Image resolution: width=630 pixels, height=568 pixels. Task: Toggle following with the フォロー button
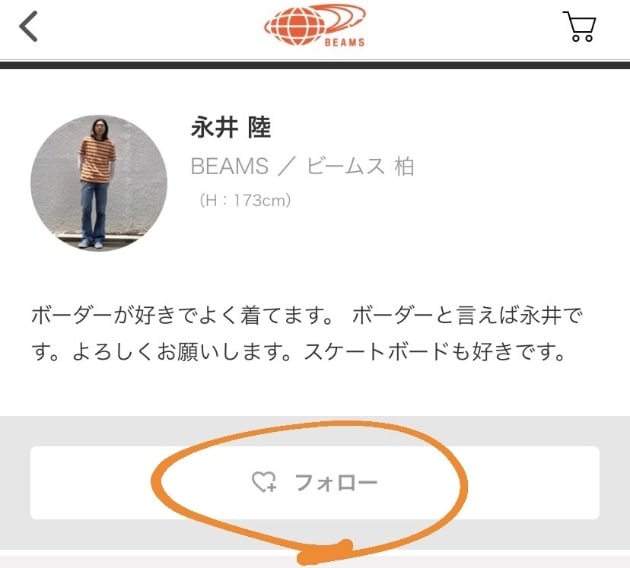tap(315, 482)
